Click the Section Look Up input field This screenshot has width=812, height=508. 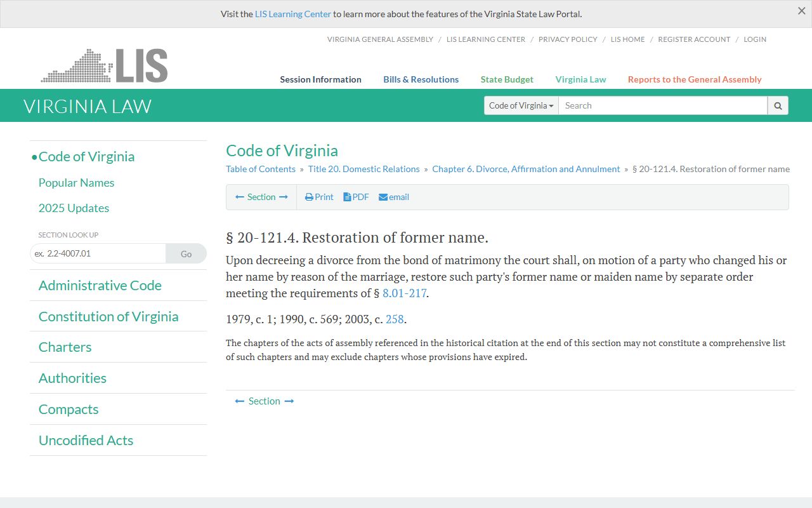click(x=98, y=253)
